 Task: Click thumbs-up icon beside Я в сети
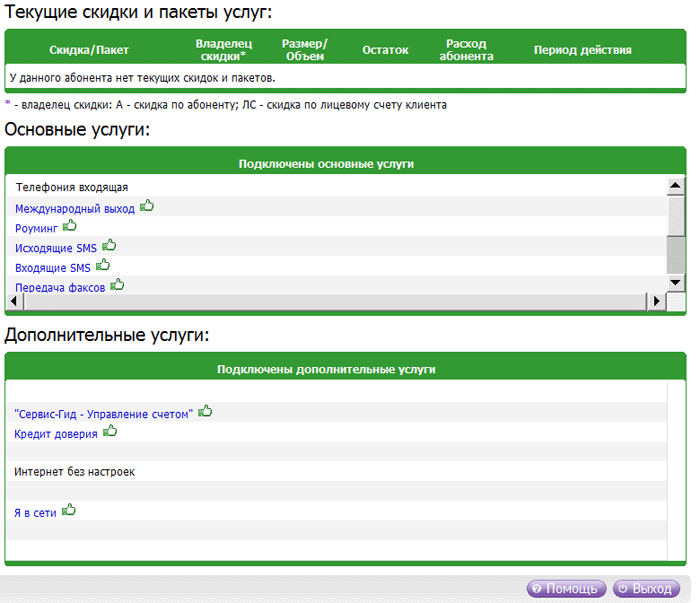tap(69, 510)
